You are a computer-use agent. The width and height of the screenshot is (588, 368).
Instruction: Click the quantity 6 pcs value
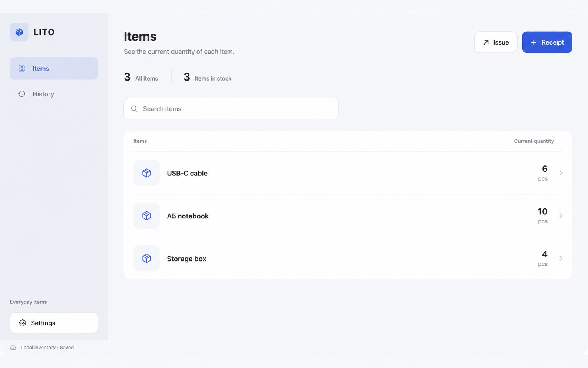click(x=543, y=173)
